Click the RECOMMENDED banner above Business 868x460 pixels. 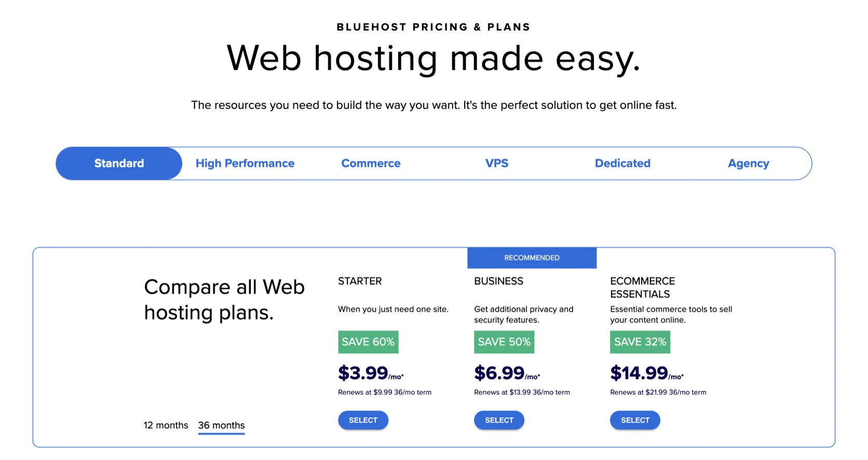pyautogui.click(x=532, y=258)
